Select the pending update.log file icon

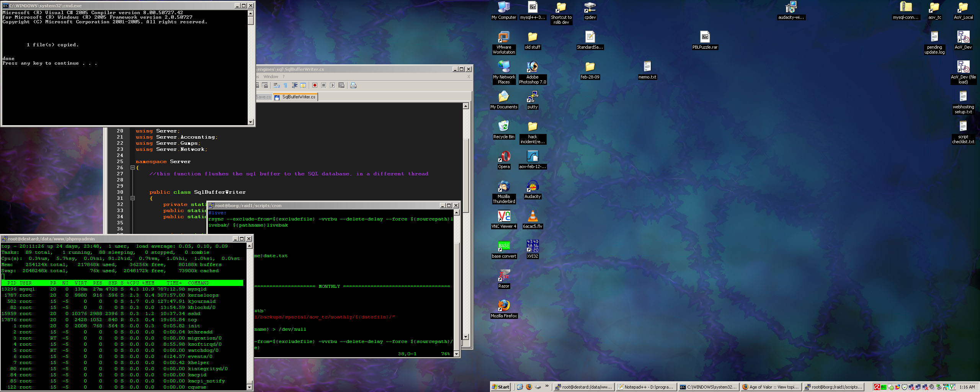click(934, 42)
